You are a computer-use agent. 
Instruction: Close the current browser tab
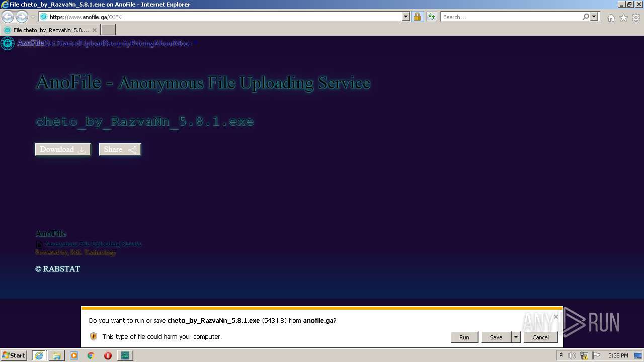(x=95, y=30)
